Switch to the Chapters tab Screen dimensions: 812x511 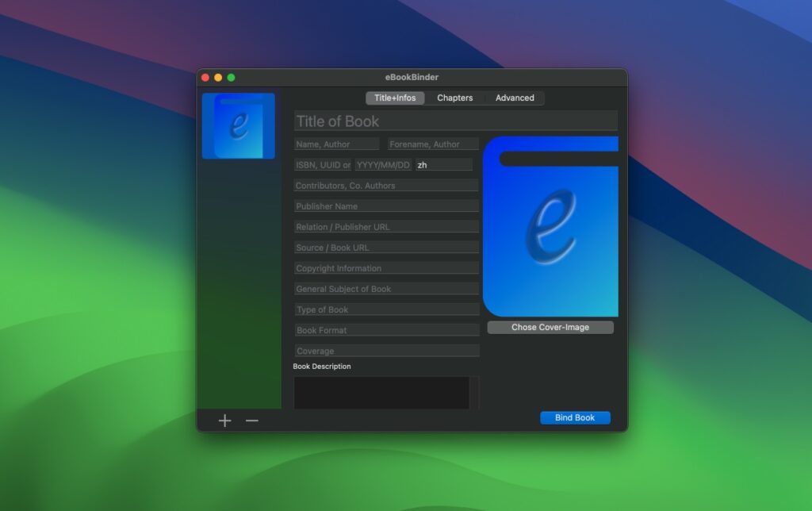(455, 98)
